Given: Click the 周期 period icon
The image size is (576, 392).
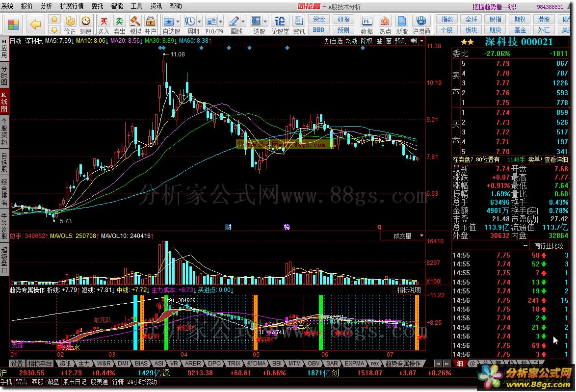Looking at the screenshot, I should coord(190,21).
